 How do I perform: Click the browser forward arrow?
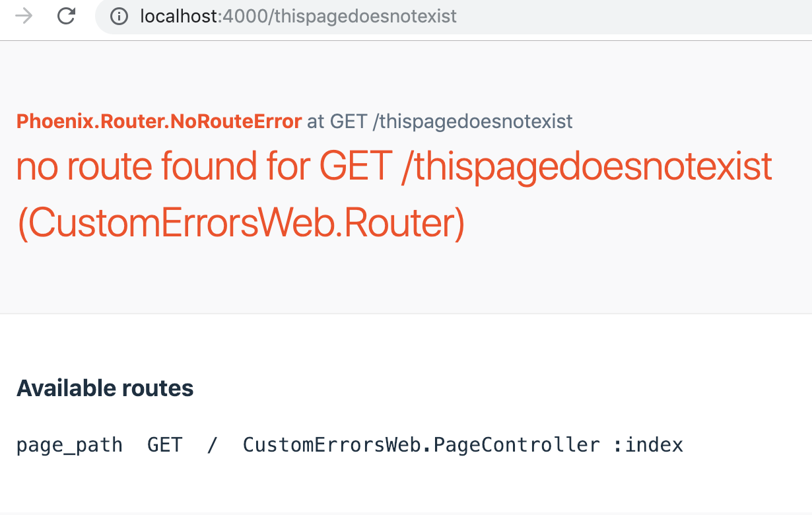tap(24, 16)
